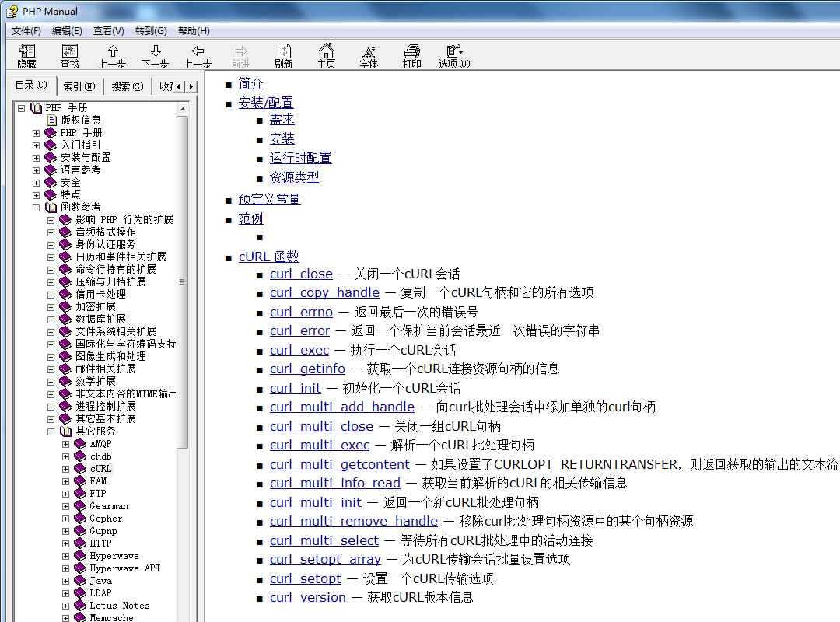Click the 前进 (Forward) toolbar arrow
Screen dimensions: 840x622
pyautogui.click(x=241, y=56)
